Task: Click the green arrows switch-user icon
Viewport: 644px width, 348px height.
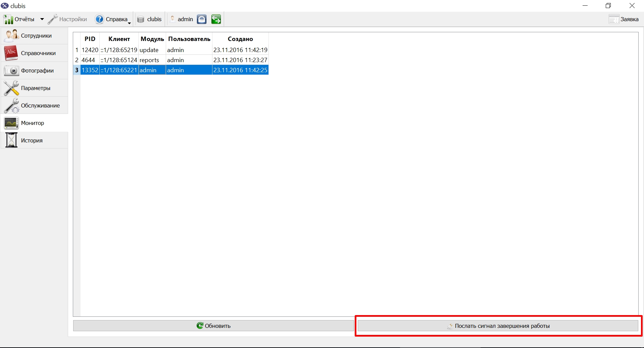Action: tap(216, 19)
